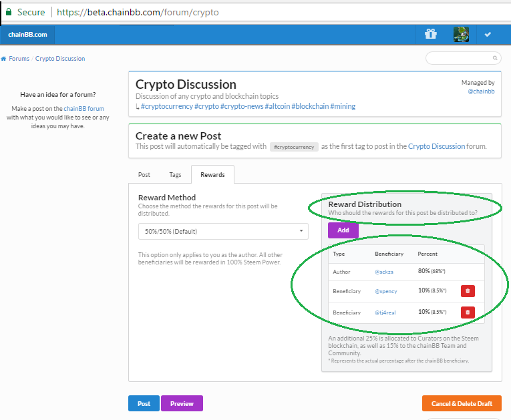Click the purple Add beneficiary button
The image size is (511, 420).
point(343,230)
